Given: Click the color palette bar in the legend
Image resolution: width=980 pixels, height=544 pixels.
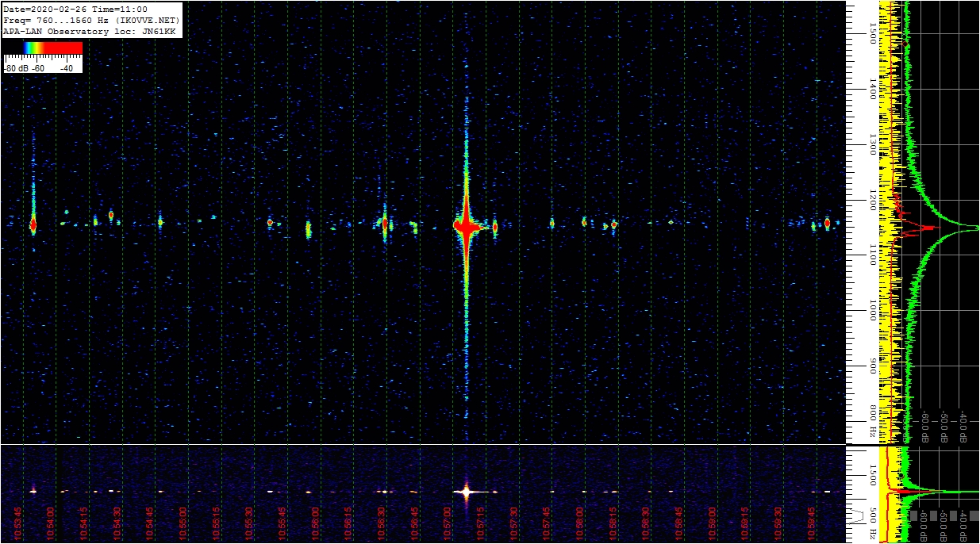Looking at the screenshot, I should pyautogui.click(x=43, y=48).
